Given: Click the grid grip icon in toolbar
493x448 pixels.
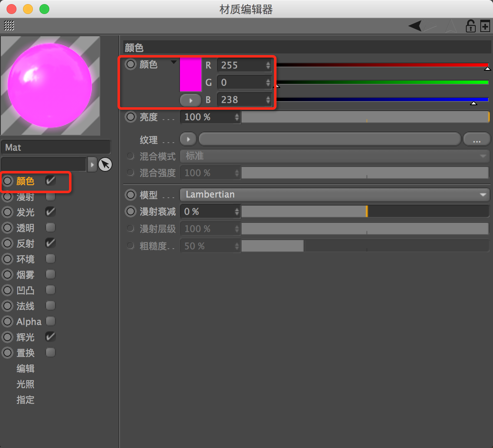Looking at the screenshot, I should [9, 25].
